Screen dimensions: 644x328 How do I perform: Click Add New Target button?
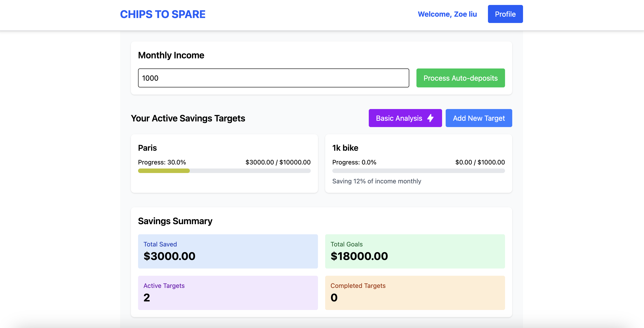click(x=479, y=118)
